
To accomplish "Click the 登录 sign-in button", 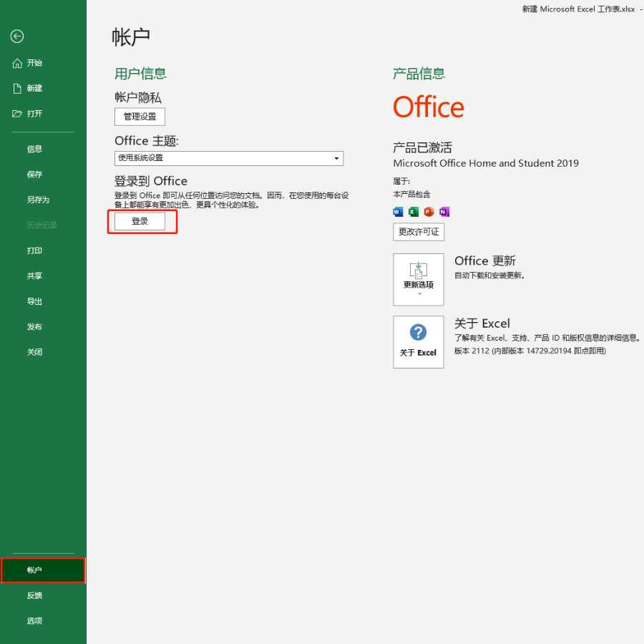I will (x=140, y=221).
